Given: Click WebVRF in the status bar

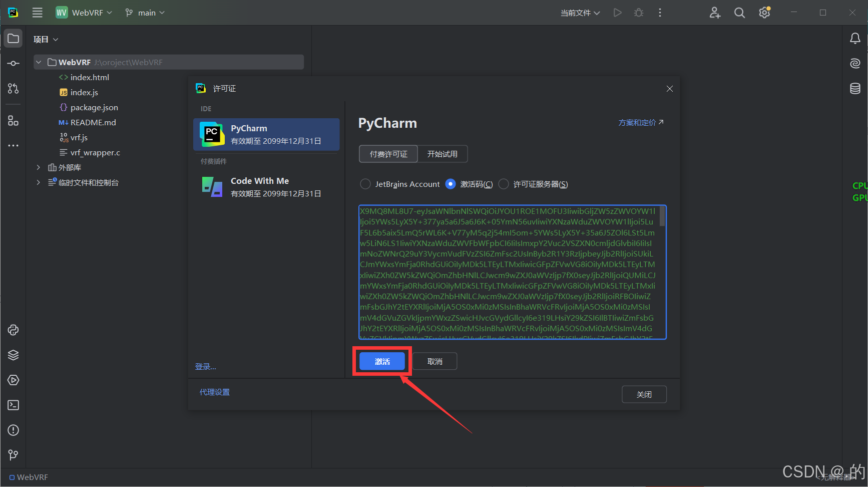Looking at the screenshot, I should pos(29,477).
